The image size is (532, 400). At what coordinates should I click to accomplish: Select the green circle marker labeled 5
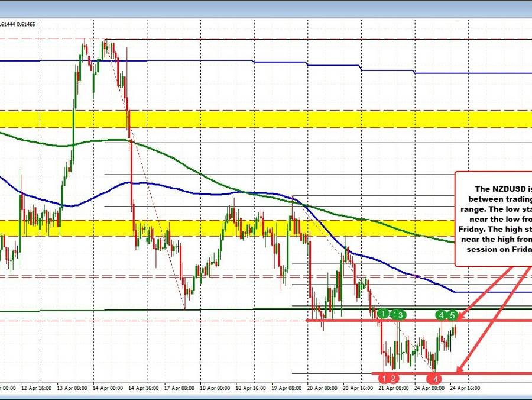pos(453,315)
